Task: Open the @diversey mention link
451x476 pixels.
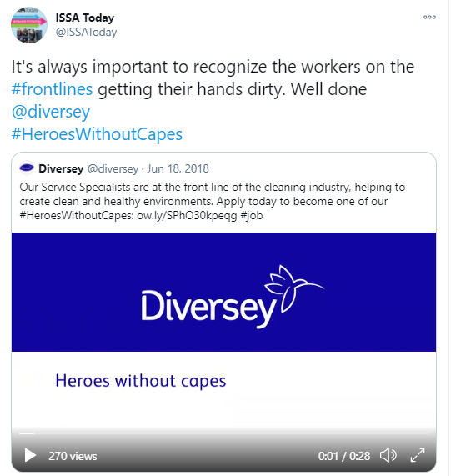Action: tap(51, 112)
